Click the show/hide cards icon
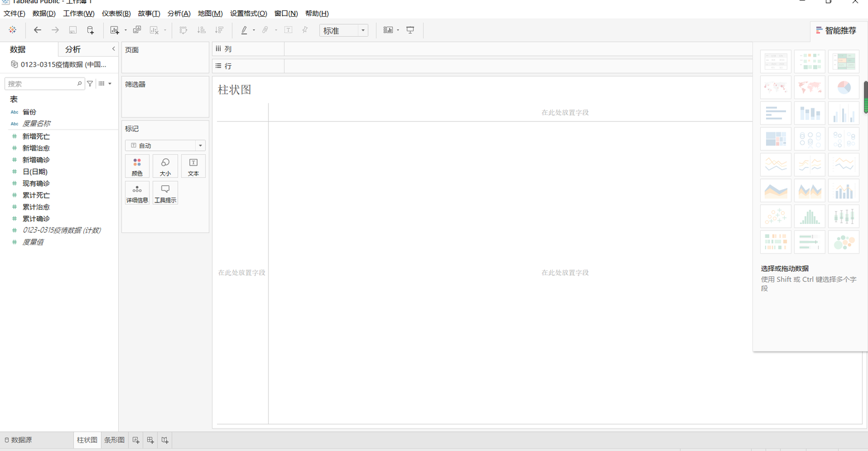 pyautogui.click(x=388, y=30)
